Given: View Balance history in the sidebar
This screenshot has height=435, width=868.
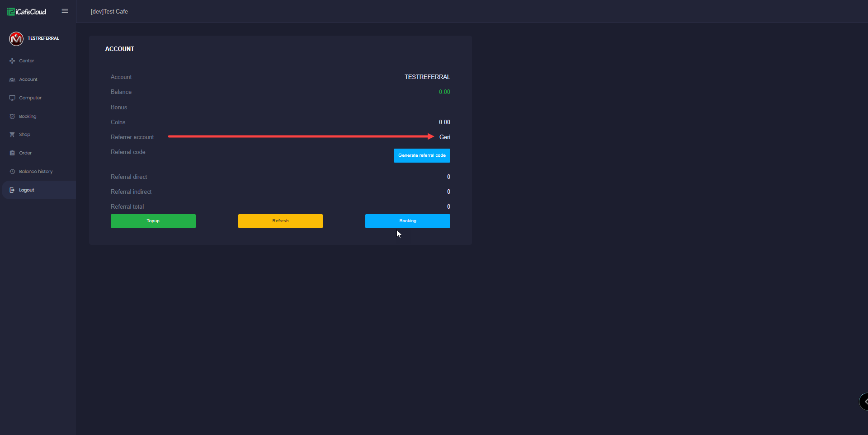Looking at the screenshot, I should pyautogui.click(x=39, y=172).
